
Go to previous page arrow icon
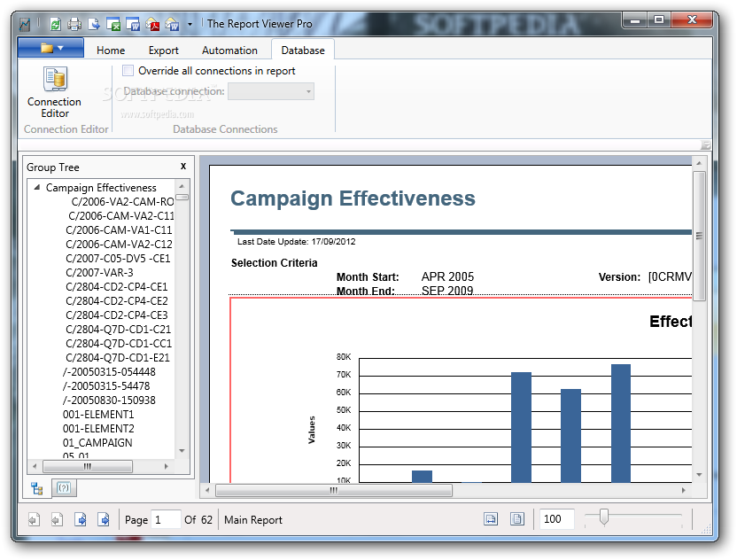(57, 519)
